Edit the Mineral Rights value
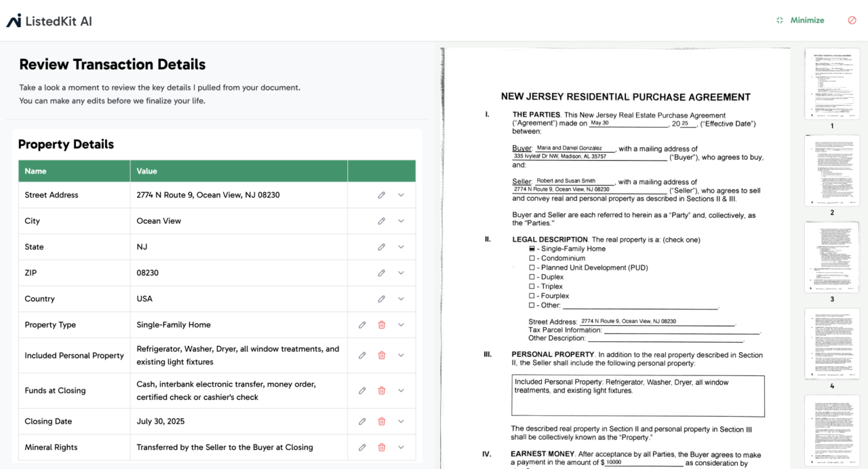Image resolution: width=868 pixels, height=469 pixels. pyautogui.click(x=362, y=447)
